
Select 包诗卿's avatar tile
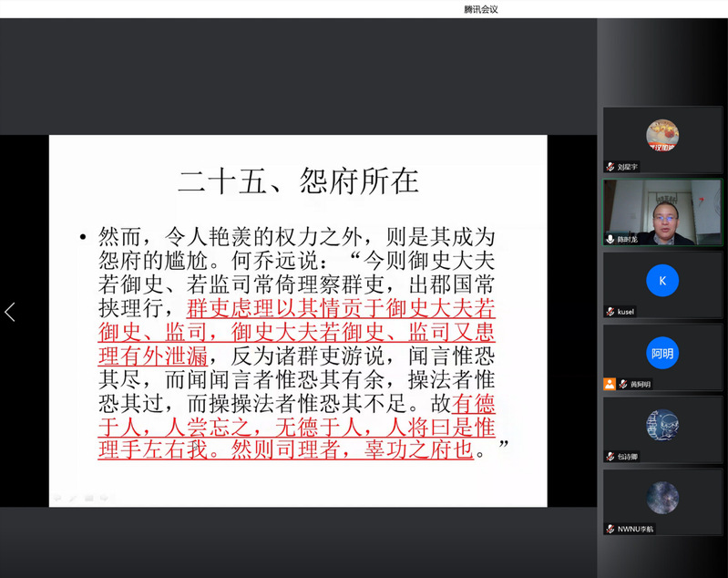pos(662,425)
